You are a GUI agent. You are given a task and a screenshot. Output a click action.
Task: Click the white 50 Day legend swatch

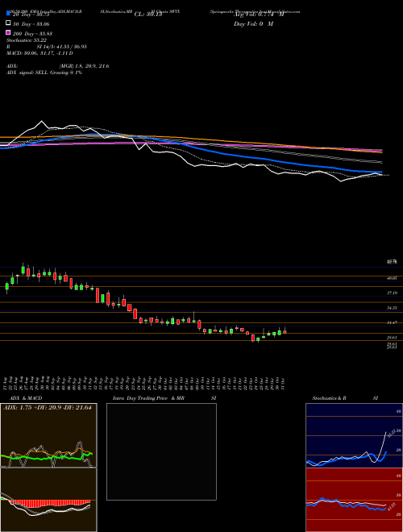pos(9,23)
